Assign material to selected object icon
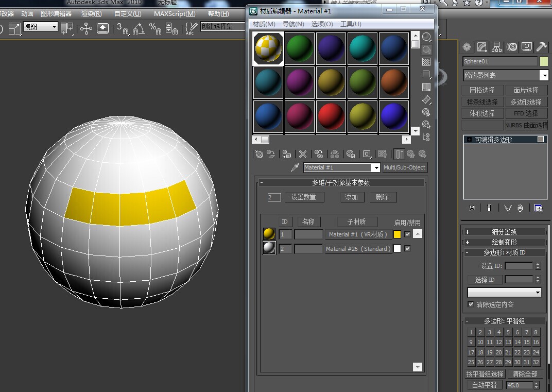This screenshot has width=552, height=392. coord(286,154)
